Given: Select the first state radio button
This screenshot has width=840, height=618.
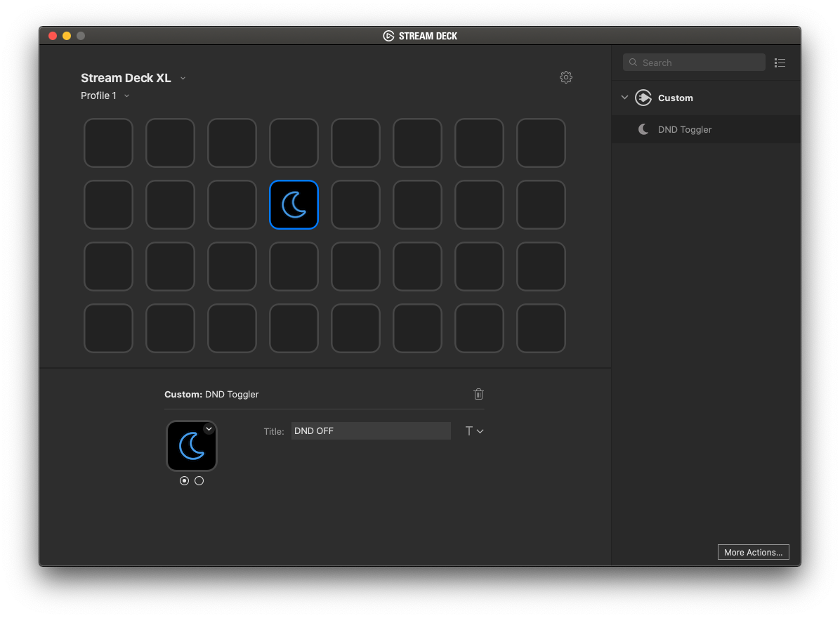Looking at the screenshot, I should click(x=184, y=481).
